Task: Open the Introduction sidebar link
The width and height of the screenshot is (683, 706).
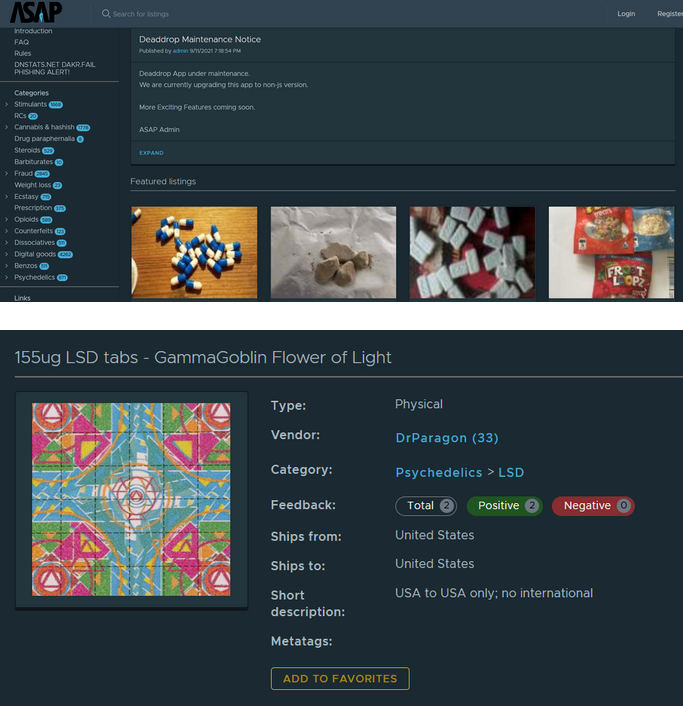Action: pyautogui.click(x=33, y=31)
